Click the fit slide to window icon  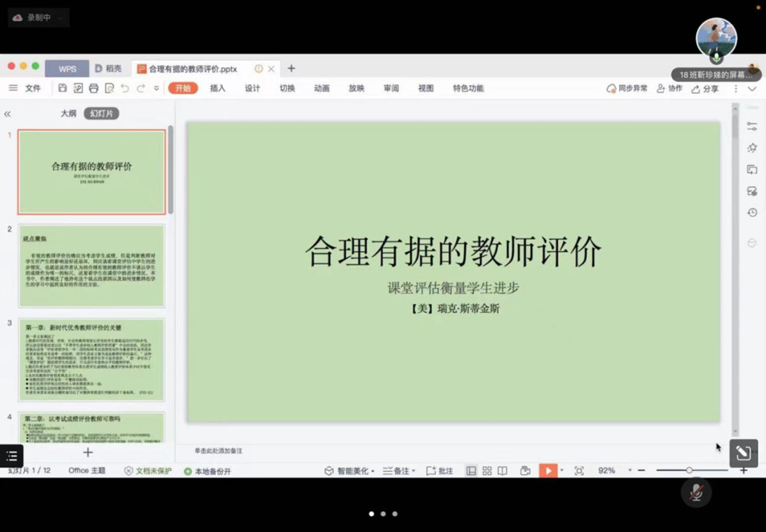coord(579,471)
